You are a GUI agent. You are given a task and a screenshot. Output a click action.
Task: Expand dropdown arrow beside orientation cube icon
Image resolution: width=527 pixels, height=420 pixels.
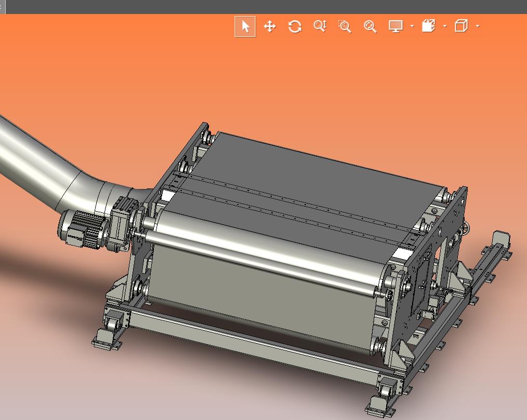[x=478, y=26]
